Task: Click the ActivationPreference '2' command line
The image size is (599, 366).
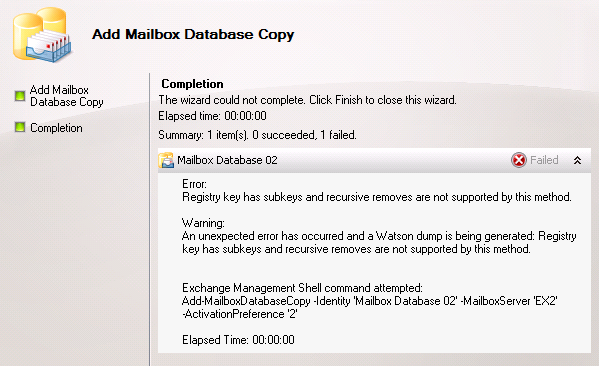Action: (x=240, y=314)
